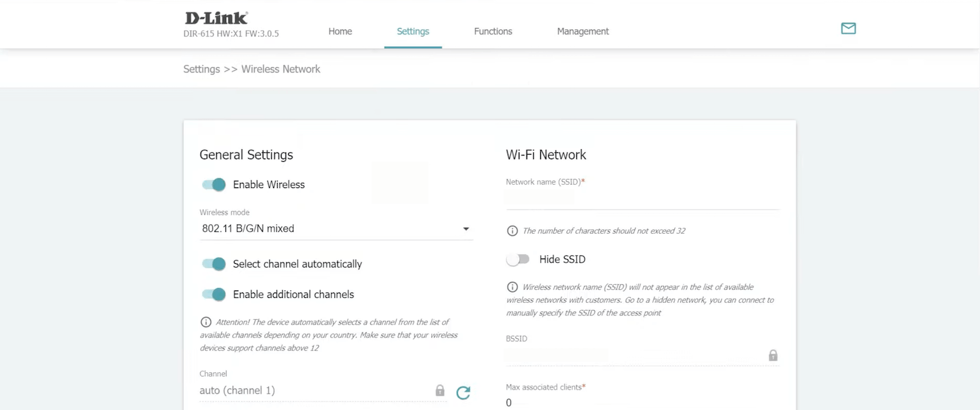Click the Attention info icon
Screen dimensions: 980x410
tap(206, 322)
